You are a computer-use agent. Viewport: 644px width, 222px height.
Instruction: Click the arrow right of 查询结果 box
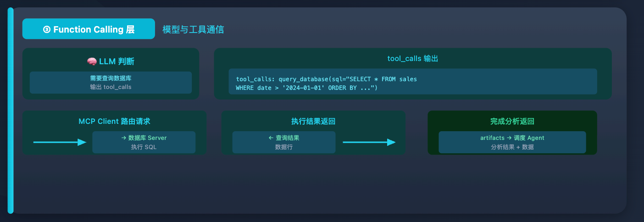click(x=369, y=142)
